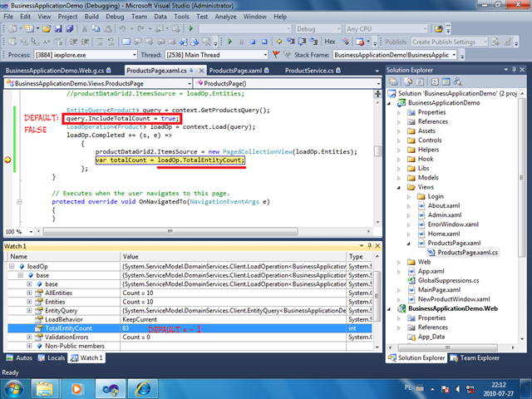Viewport: 532px width, 399px height.
Task: Switch to ProductService.cs tab
Action: [313, 71]
